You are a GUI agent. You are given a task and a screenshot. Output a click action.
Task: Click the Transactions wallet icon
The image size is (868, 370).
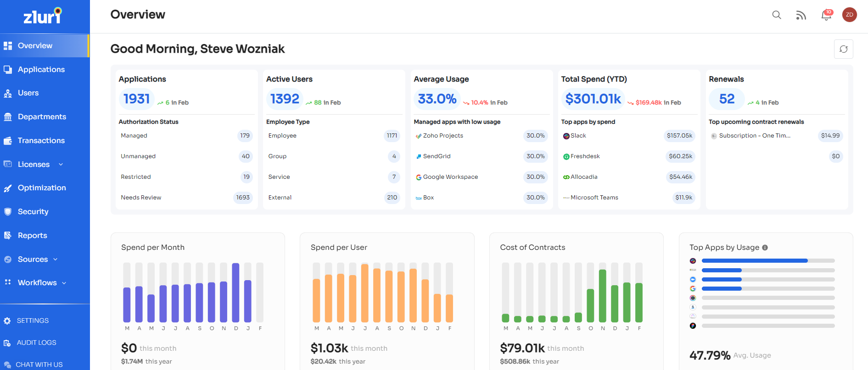8,141
